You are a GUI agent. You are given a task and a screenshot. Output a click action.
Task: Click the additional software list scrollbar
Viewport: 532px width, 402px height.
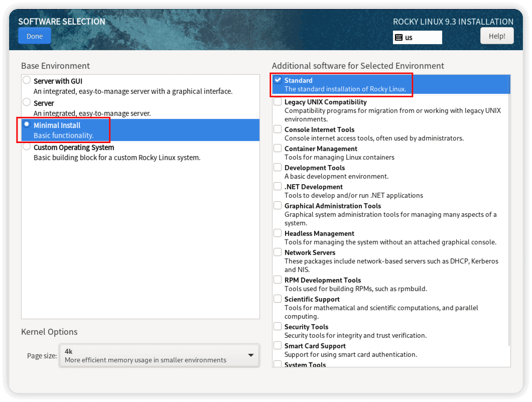click(509, 210)
